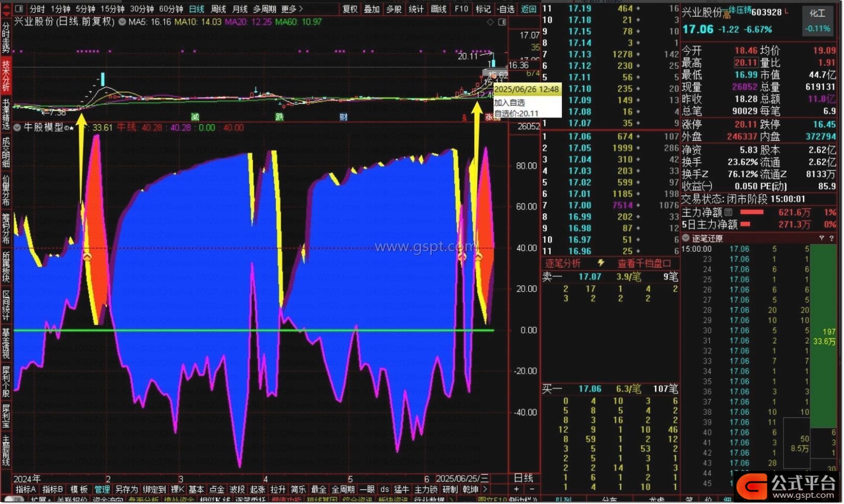Switch to the 周线 weekly period tab
This screenshot has width=844, height=504.
pos(218,9)
